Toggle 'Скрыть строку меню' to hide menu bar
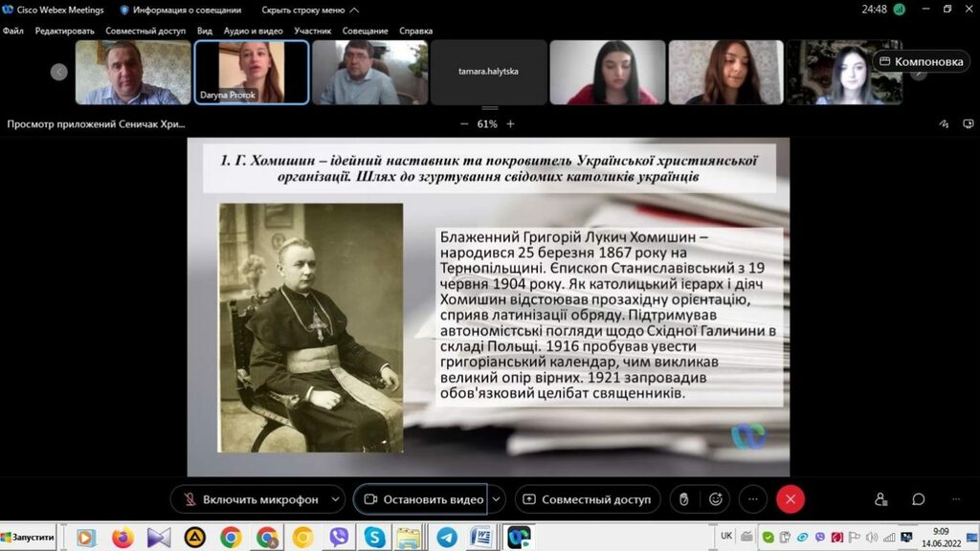 [310, 10]
